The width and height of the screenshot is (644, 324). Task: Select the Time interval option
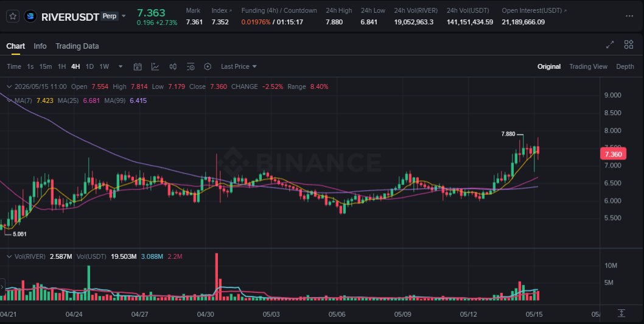click(x=14, y=66)
